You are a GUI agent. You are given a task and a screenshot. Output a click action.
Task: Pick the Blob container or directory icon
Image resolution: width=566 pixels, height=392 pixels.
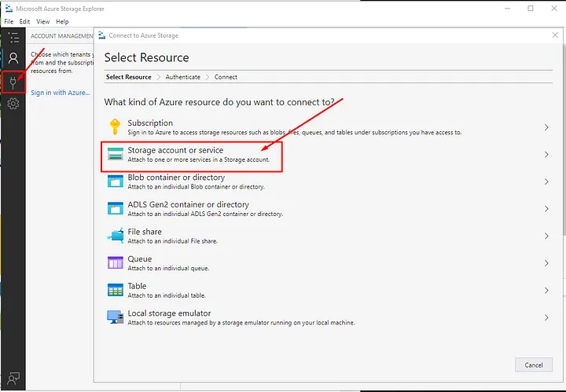pos(115,181)
